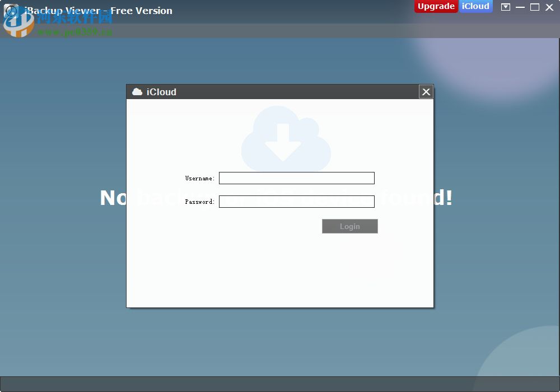Click the Upgrade button
This screenshot has width=560, height=392.
(436, 6)
